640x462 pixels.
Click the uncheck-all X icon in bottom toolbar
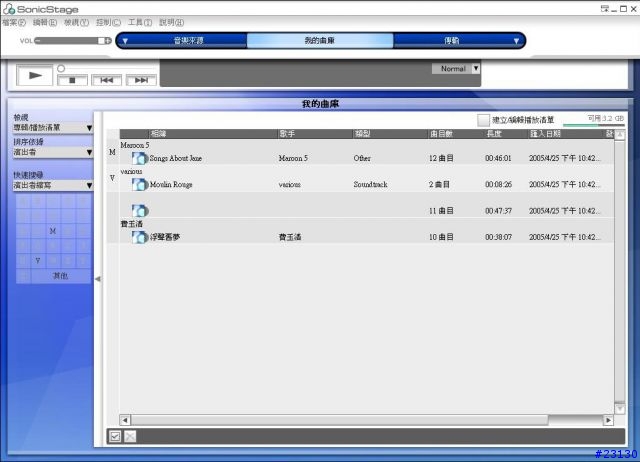tap(130, 436)
